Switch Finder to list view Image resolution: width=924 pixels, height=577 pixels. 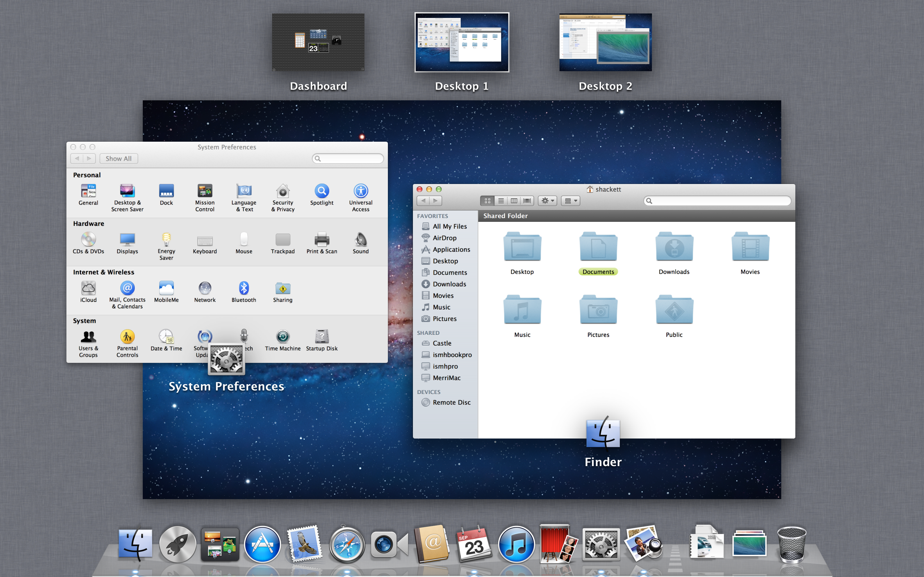click(x=501, y=201)
